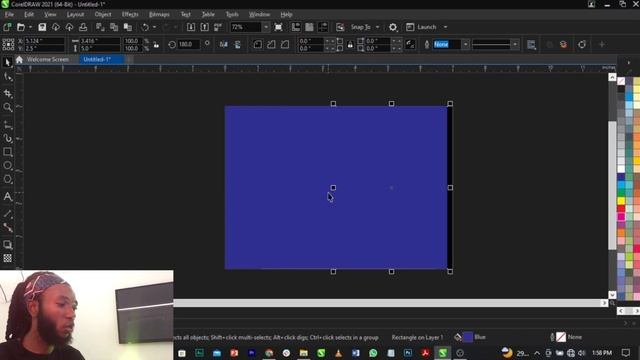
Task: Click the Save disk icon
Action: 42,27
